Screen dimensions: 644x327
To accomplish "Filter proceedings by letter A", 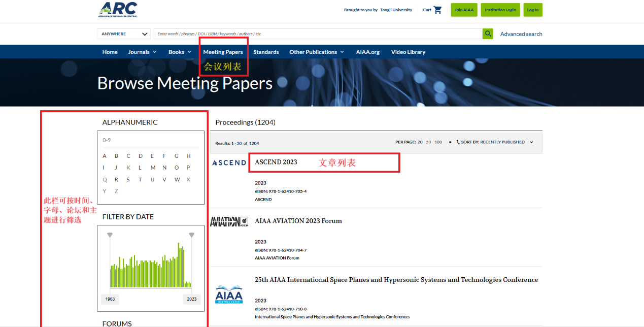I will [x=105, y=156].
